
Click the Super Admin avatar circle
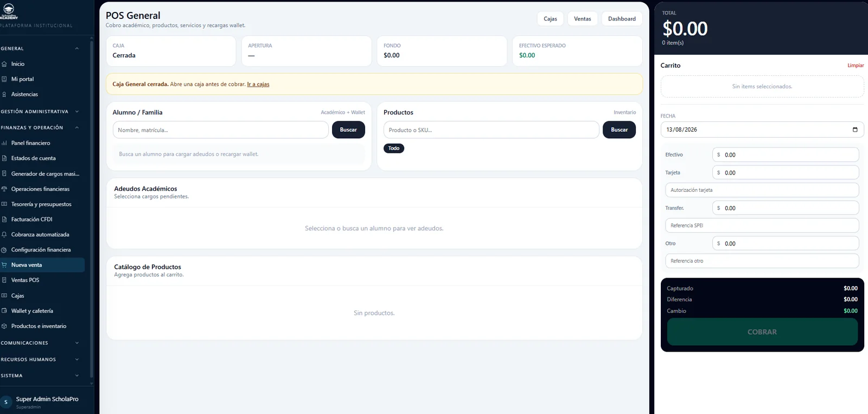point(6,402)
